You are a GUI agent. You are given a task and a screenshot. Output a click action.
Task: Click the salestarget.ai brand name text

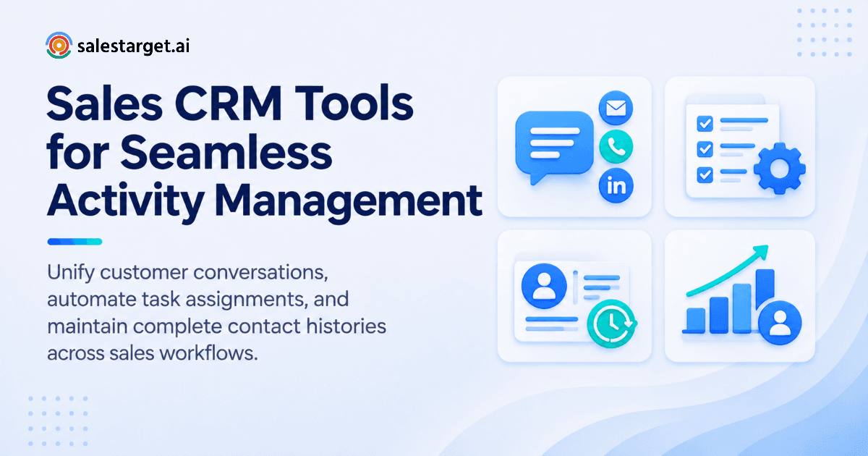[x=134, y=46]
